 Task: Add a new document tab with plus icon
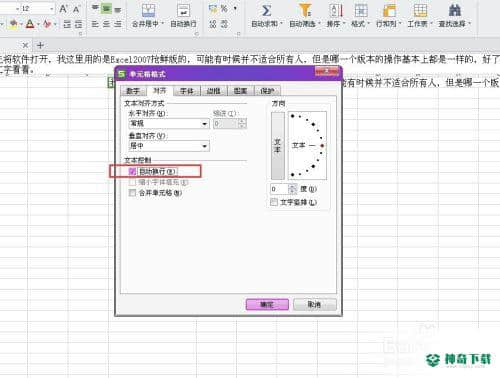point(40,45)
